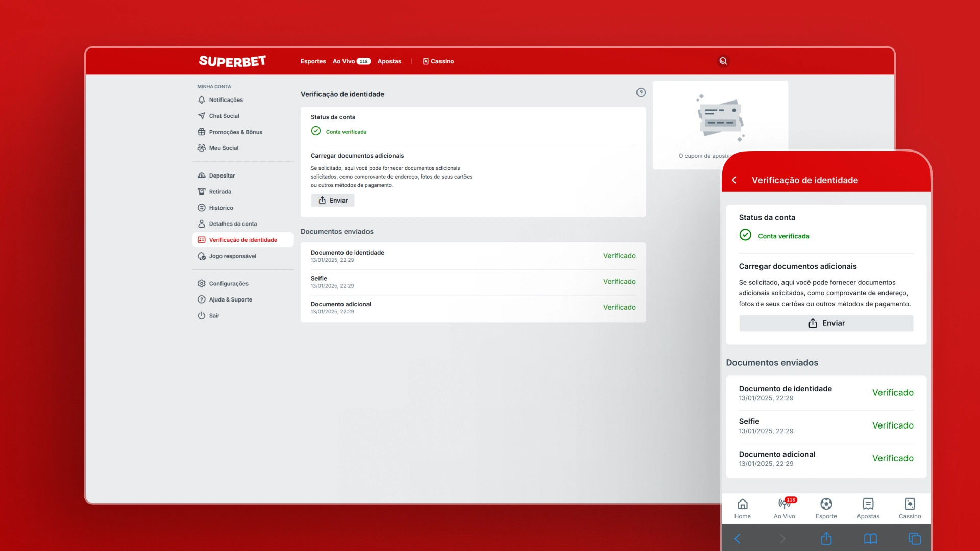Click the Verificação de identidade sidebar icon
980x551 pixels.
point(201,239)
